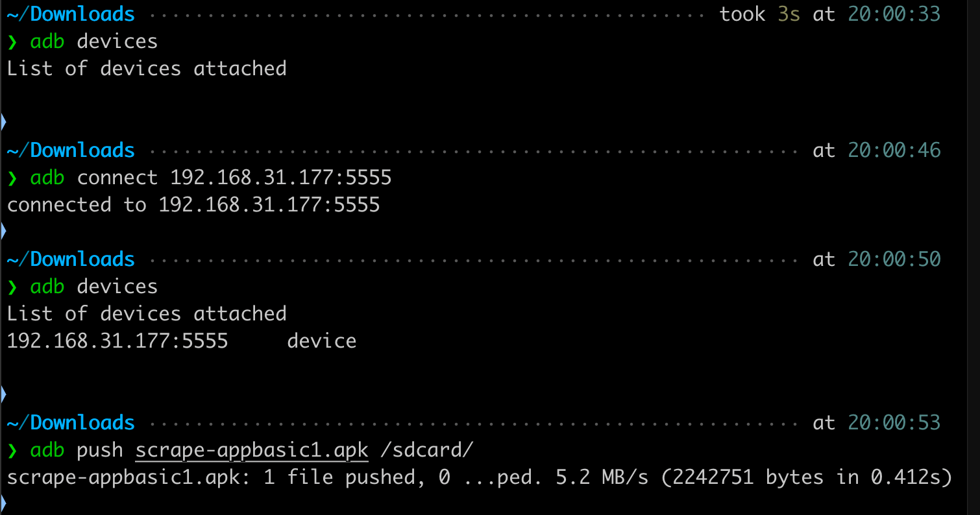This screenshot has width=980, height=515.
Task: Click the green prompt arrow before first adb devices
Action: click(x=12, y=42)
